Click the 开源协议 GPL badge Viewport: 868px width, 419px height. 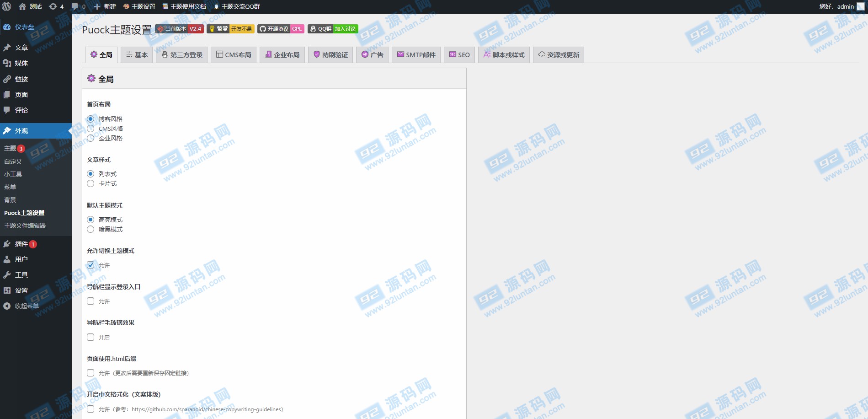pos(281,29)
